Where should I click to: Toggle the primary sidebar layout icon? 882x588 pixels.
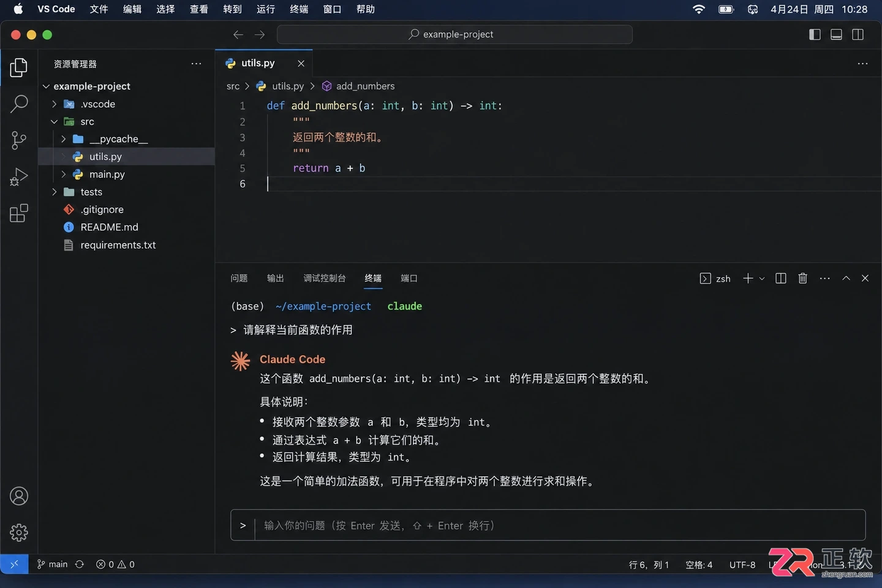point(815,34)
